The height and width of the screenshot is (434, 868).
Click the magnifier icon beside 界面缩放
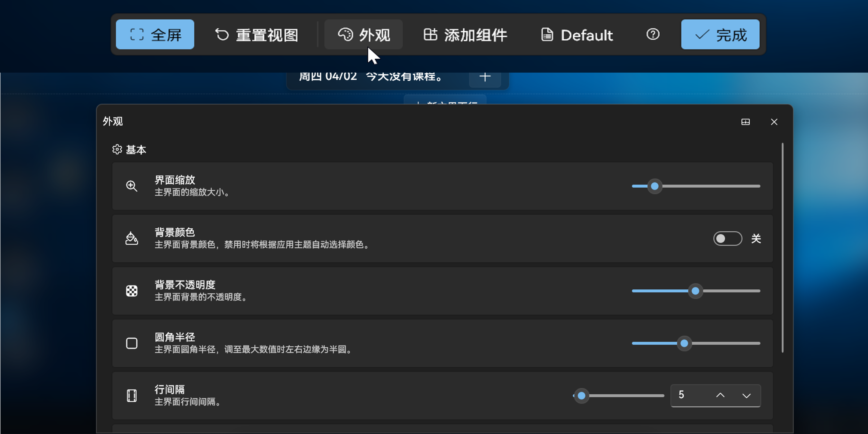[132, 186]
